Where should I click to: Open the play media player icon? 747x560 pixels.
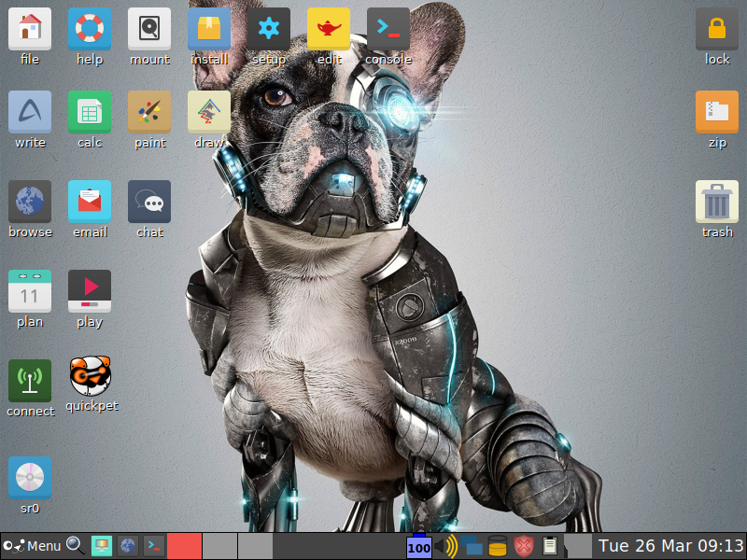[x=90, y=292]
